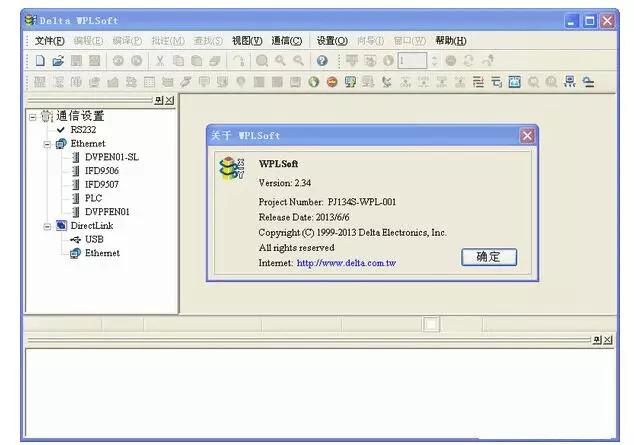Click the toolbar number input field
Screen dimensions: 634x445
(x=412, y=61)
